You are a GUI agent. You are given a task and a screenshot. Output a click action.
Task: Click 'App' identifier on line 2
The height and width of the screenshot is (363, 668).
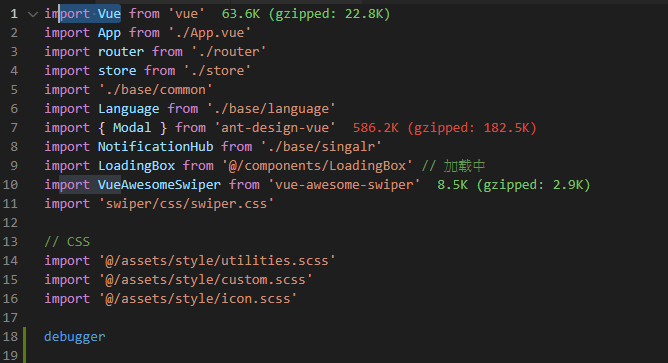click(109, 33)
